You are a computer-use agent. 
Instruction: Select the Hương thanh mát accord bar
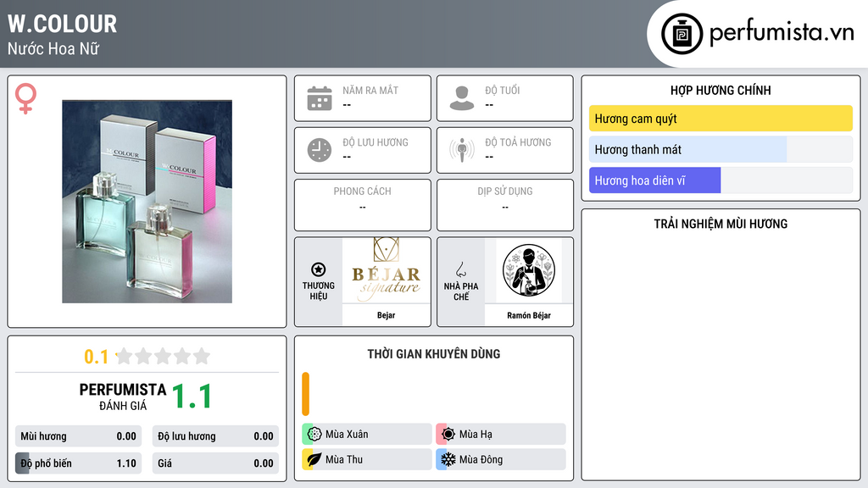coord(721,149)
